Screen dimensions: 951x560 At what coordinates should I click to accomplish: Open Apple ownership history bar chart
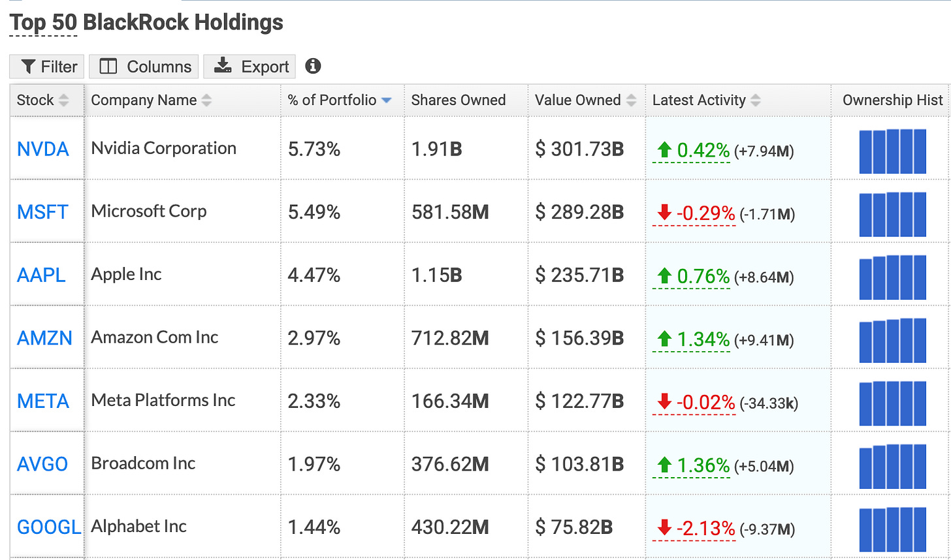point(892,277)
